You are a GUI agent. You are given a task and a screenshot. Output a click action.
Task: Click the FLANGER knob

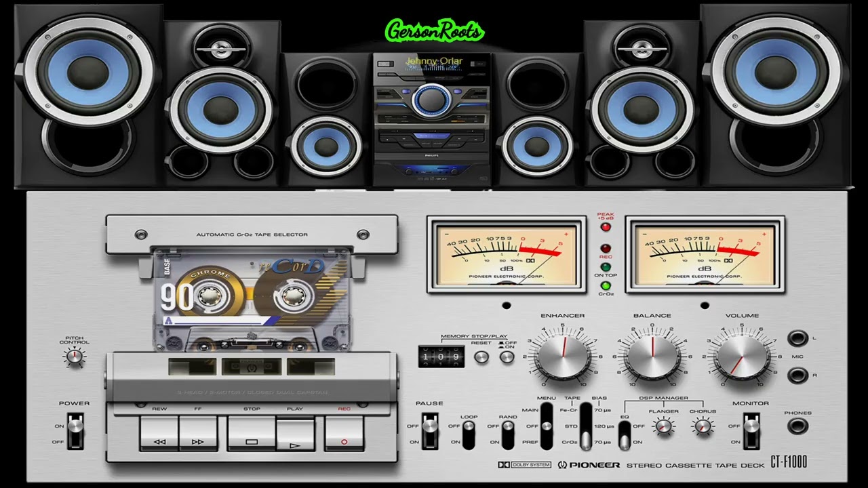click(664, 426)
